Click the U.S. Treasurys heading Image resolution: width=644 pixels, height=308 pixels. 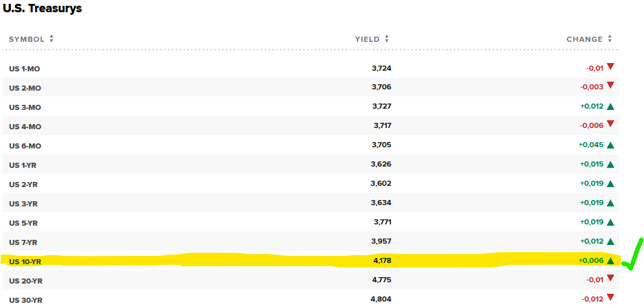(x=43, y=9)
